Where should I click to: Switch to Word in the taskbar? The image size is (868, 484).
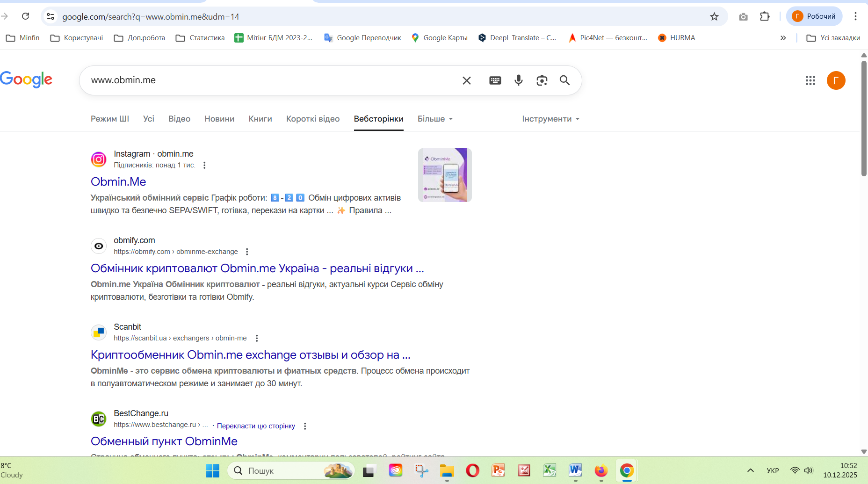[575, 470]
